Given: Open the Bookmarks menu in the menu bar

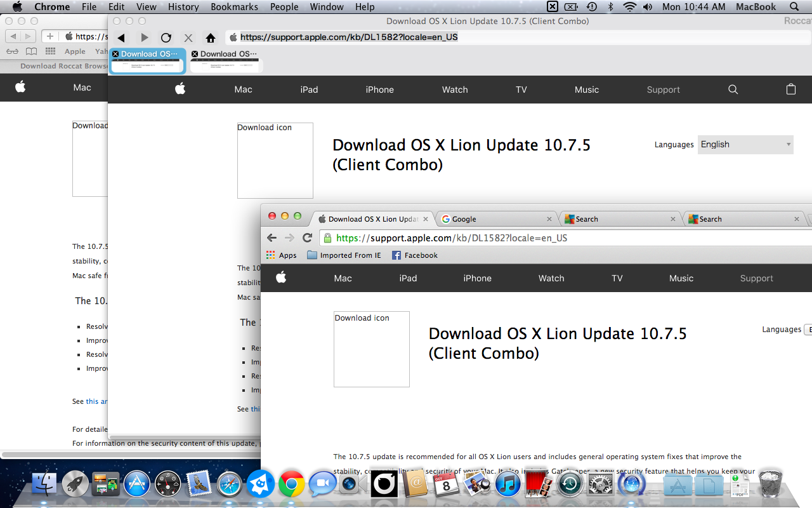Looking at the screenshot, I should [235, 7].
